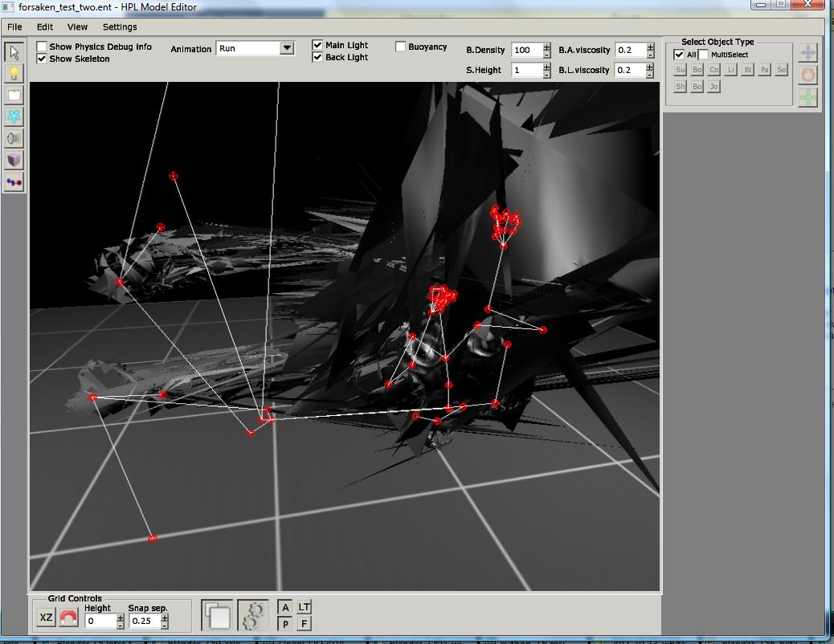Open the Settings menu
The height and width of the screenshot is (644, 834).
pyautogui.click(x=120, y=26)
